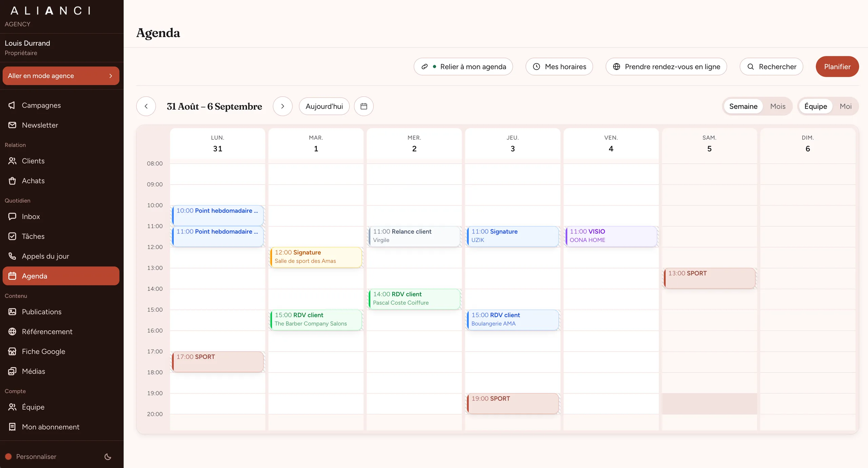868x468 pixels.
Task: Go to the previous week
Action: click(146, 106)
